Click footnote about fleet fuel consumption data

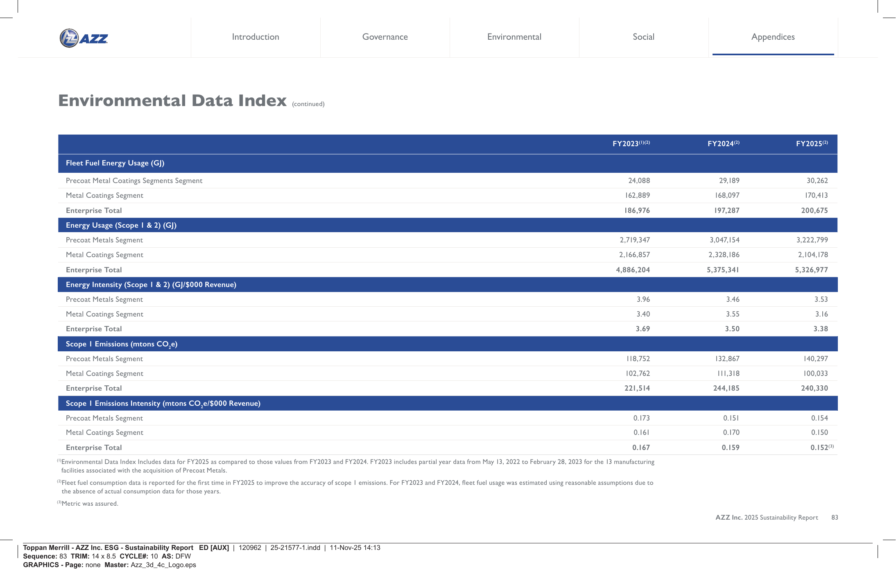click(355, 487)
